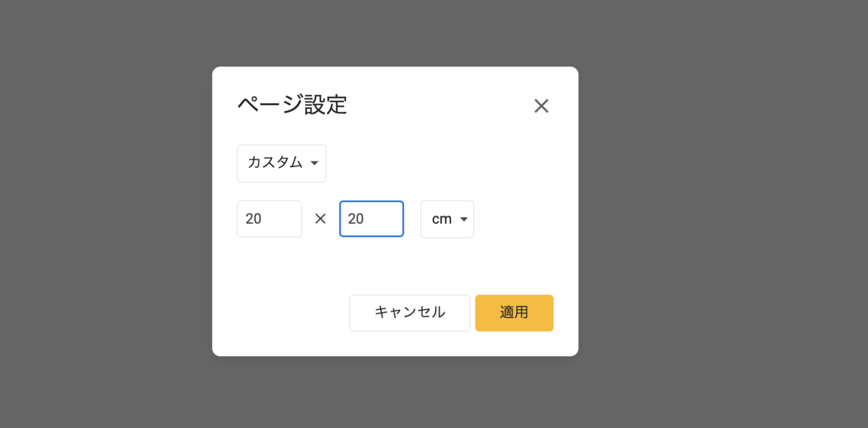Viewport: 868px width, 428px height.
Task: Click the × symbol between size fields
Action: [321, 218]
